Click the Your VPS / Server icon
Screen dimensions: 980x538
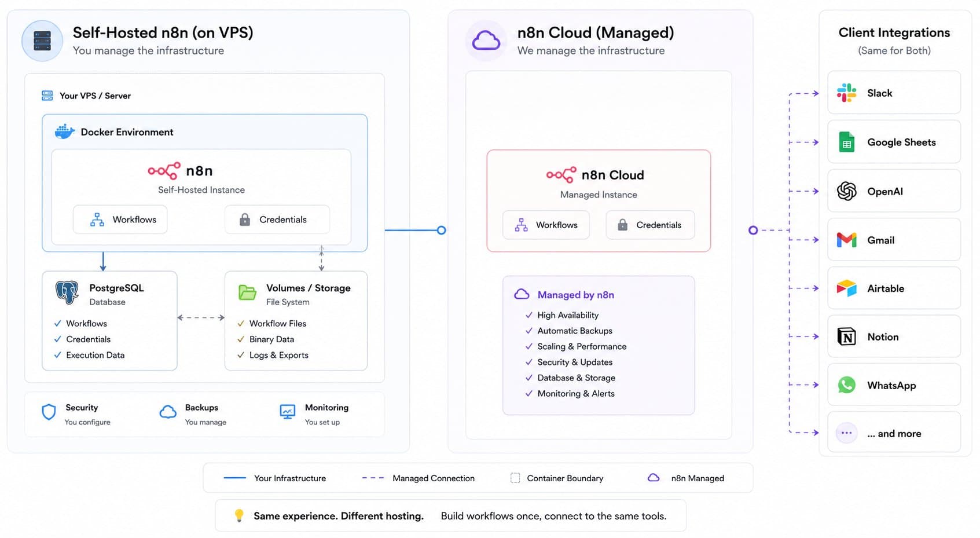(x=47, y=96)
